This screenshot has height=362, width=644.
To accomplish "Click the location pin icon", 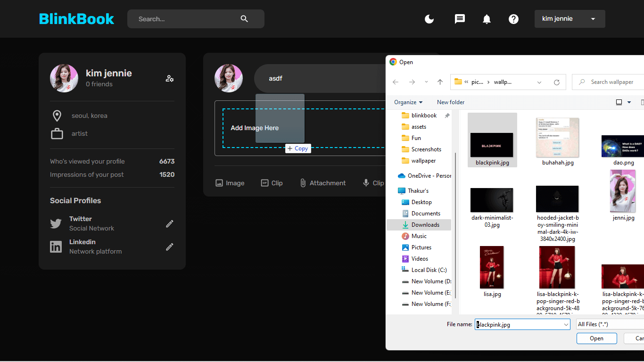I will [x=57, y=115].
